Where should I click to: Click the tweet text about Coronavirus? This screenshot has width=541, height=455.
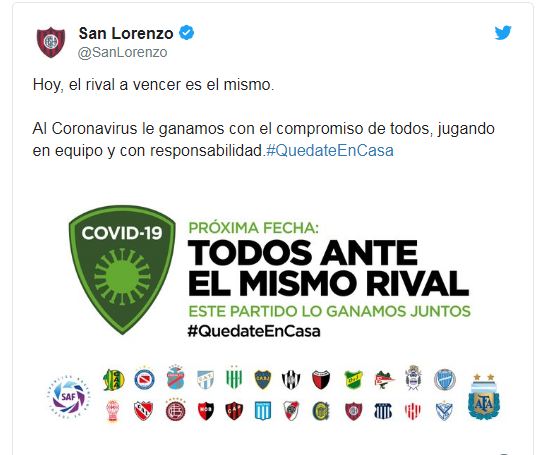coord(264,139)
